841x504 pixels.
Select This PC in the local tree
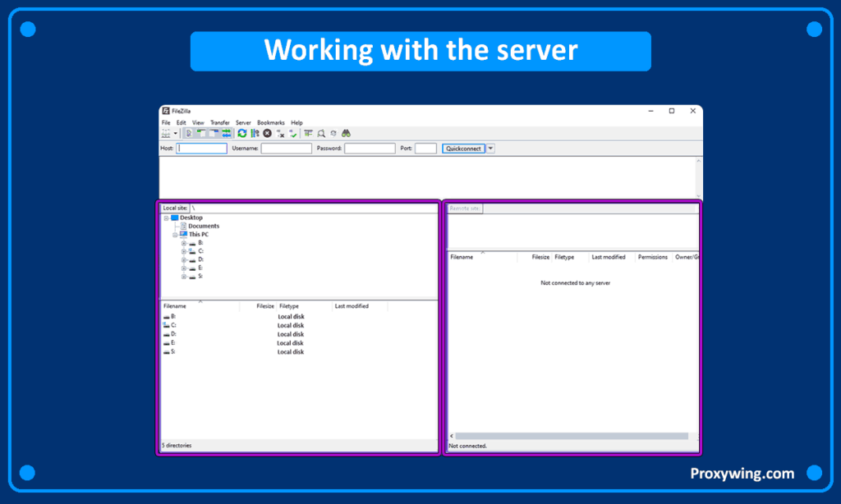tap(199, 234)
